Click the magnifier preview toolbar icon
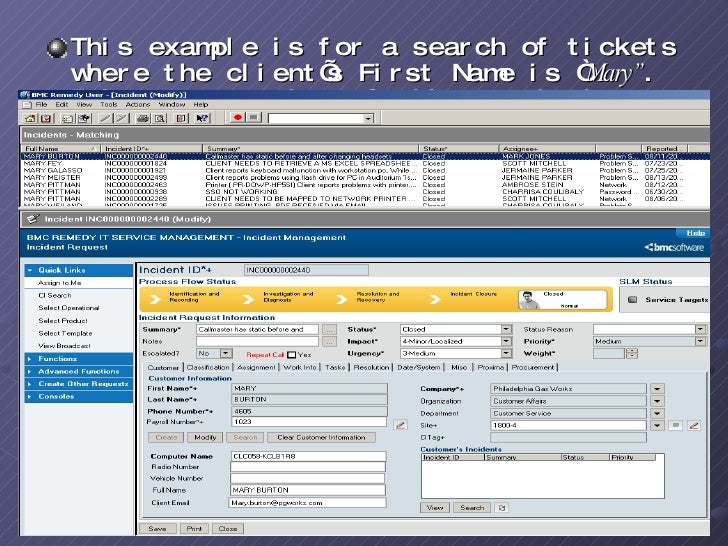The height and width of the screenshot is (546, 728). coord(160,118)
